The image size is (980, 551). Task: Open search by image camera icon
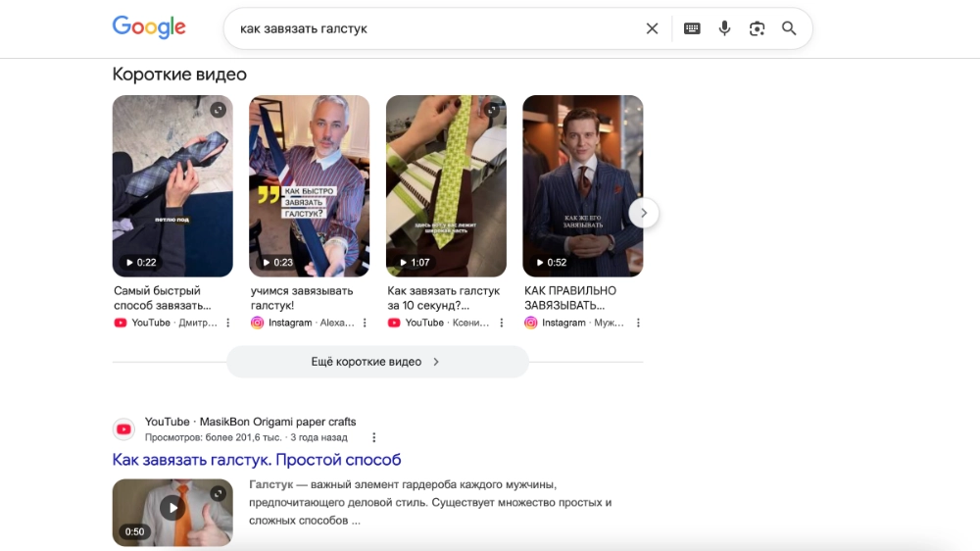click(x=757, y=28)
